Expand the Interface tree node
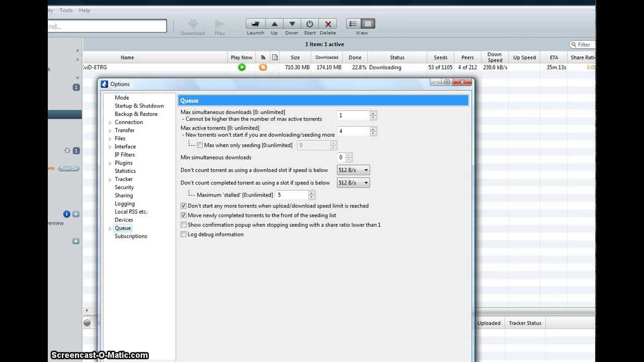Image resolution: width=644 pixels, height=362 pixels. coord(110,147)
